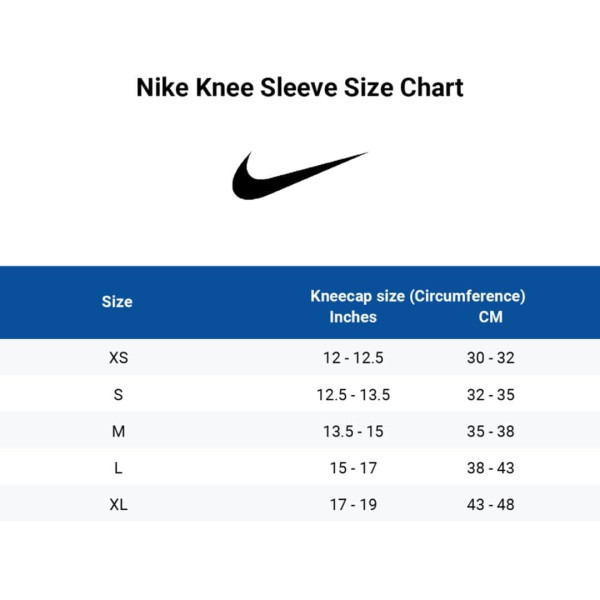Select the 13.5 - 15 inches cell
This screenshot has width=600, height=600.
click(353, 431)
